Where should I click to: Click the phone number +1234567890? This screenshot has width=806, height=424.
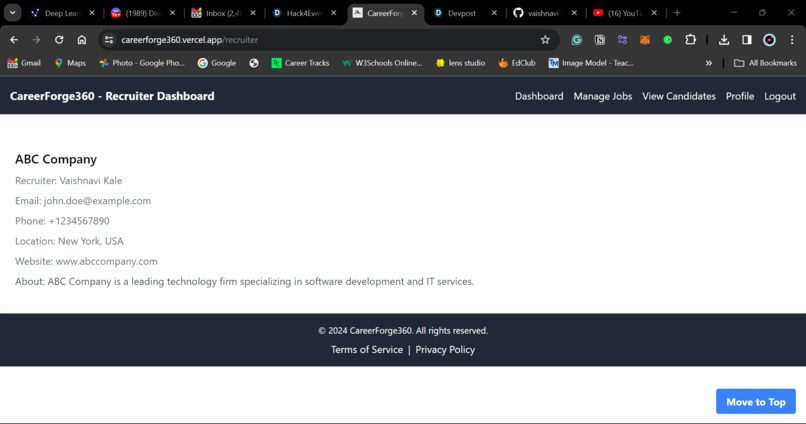(79, 221)
